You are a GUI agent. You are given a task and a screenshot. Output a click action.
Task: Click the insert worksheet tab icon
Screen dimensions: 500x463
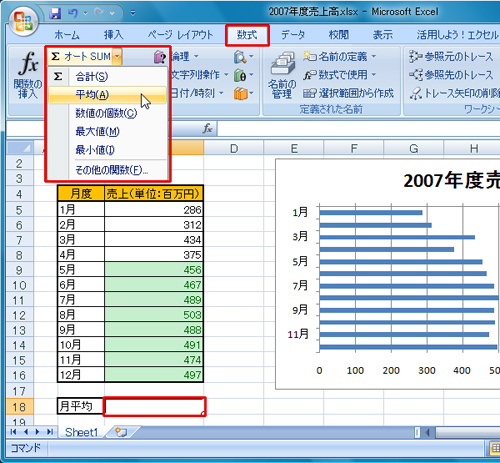[x=121, y=432]
